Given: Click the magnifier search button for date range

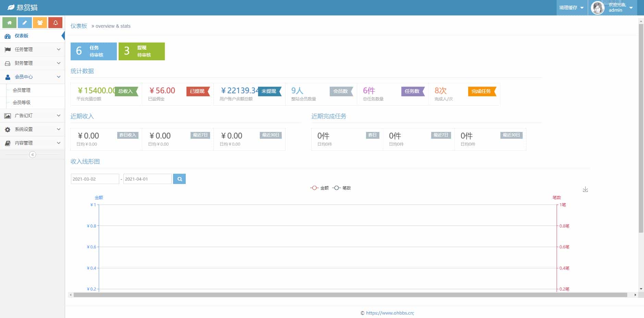Looking at the screenshot, I should (x=179, y=179).
